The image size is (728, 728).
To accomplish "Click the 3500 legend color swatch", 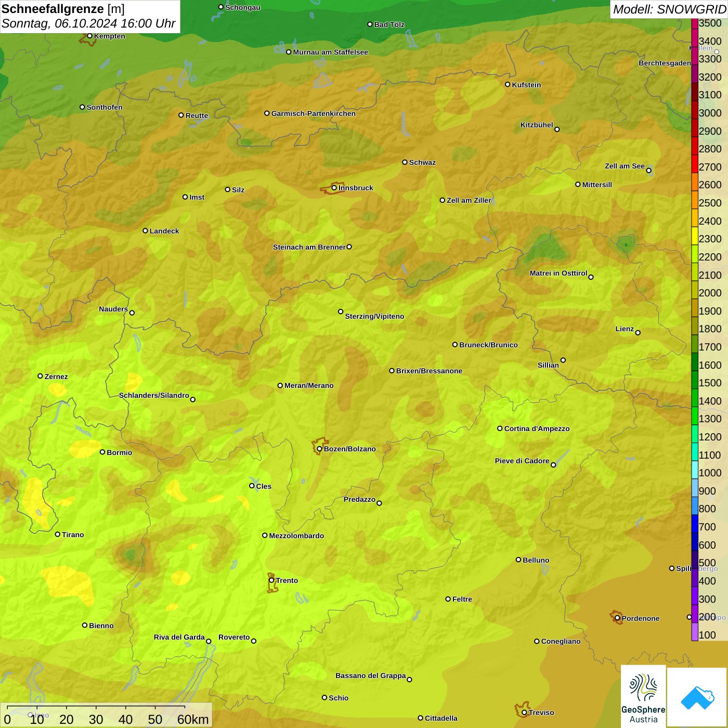I will 695,23.
